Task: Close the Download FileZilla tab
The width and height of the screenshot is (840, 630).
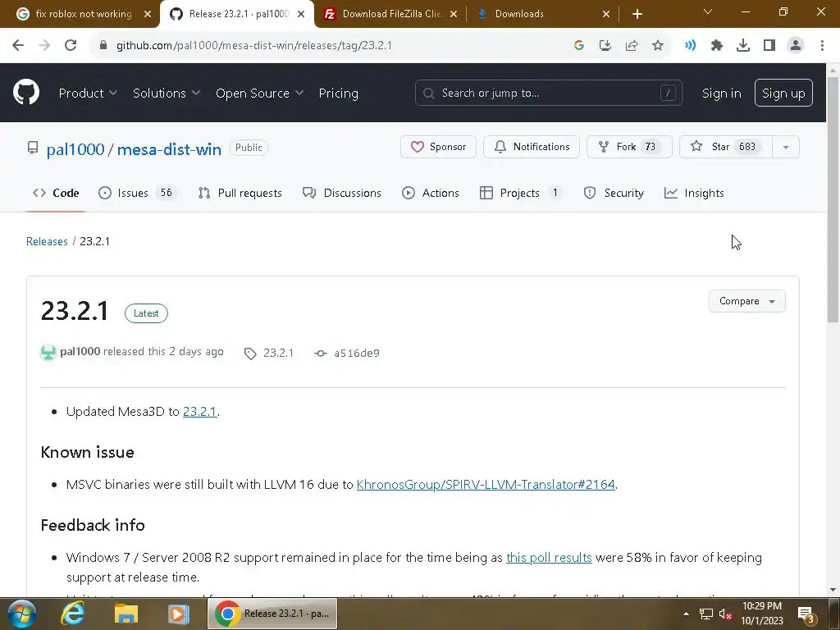Action: pyautogui.click(x=453, y=14)
